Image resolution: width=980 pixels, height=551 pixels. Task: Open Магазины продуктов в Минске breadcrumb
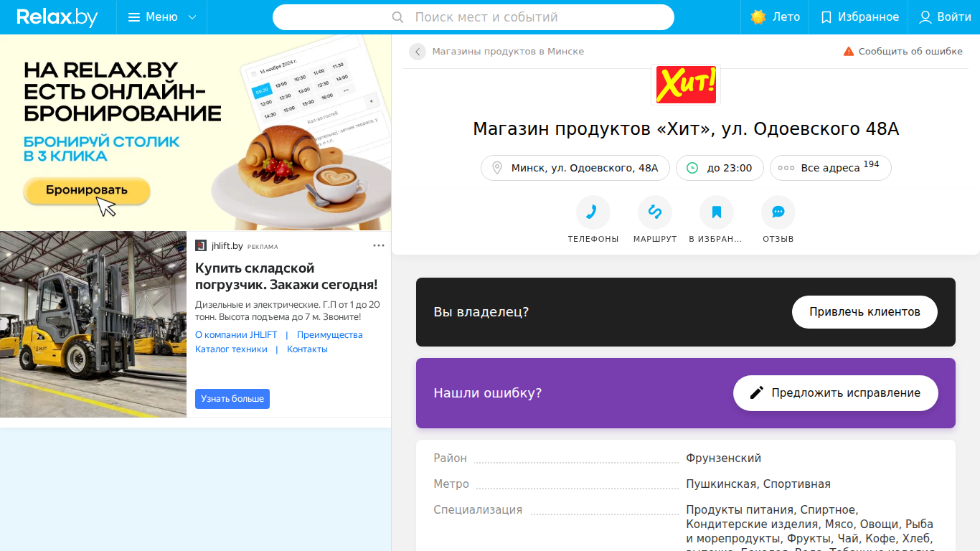508,52
